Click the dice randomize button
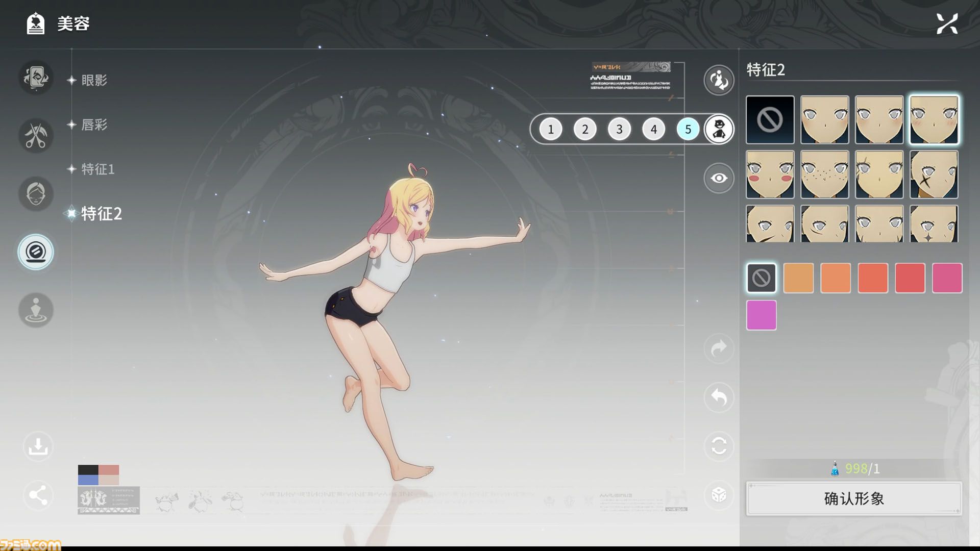This screenshot has height=551, width=980. pos(719,495)
